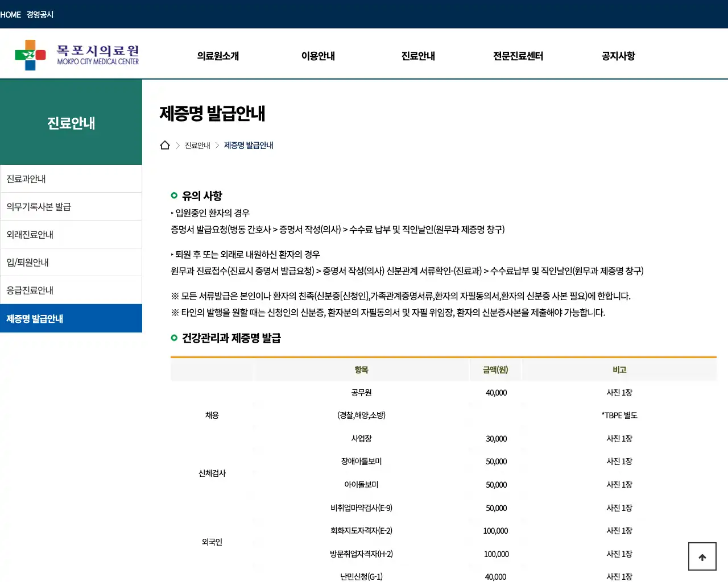
Task: Open the 전문진료센터 menu
Action: (518, 56)
